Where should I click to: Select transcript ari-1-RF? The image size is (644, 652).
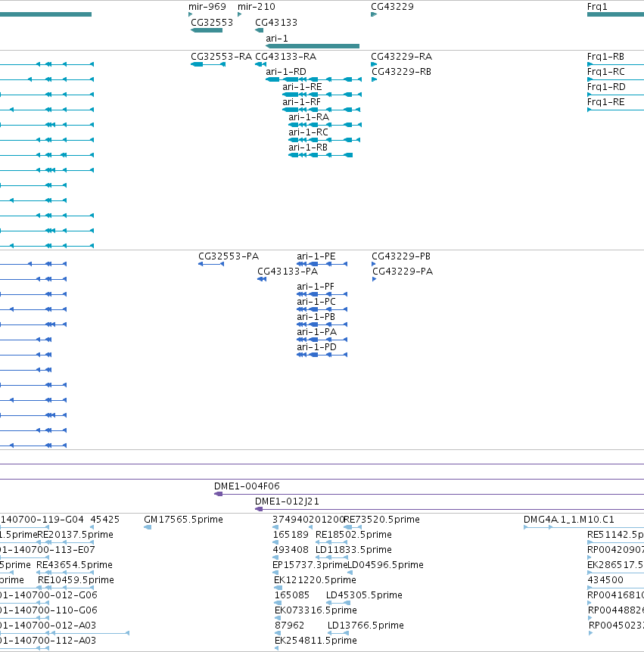[321, 110]
